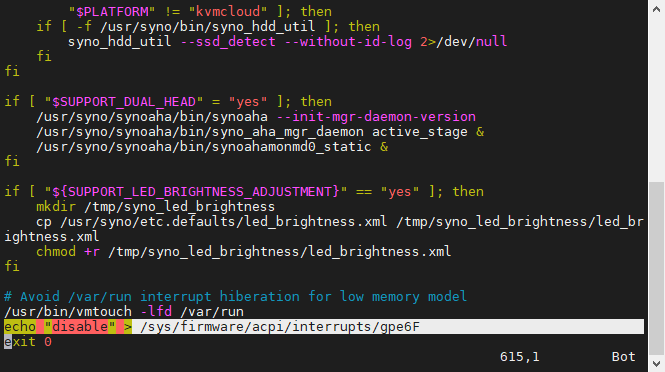
Task: Click the "--without-id-log" option
Action: [348, 42]
